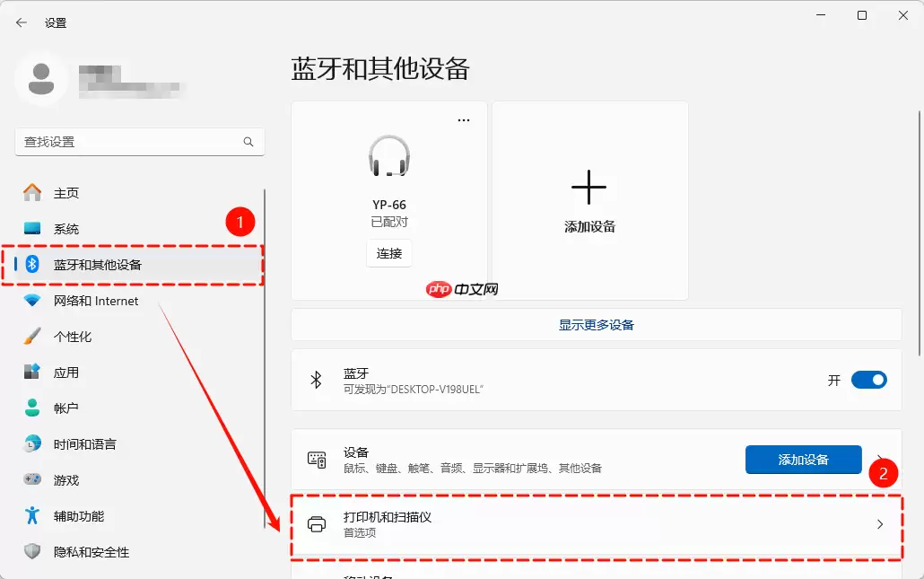Click the System (系统) monitor icon
Image resolution: width=924 pixels, height=579 pixels.
point(32,228)
